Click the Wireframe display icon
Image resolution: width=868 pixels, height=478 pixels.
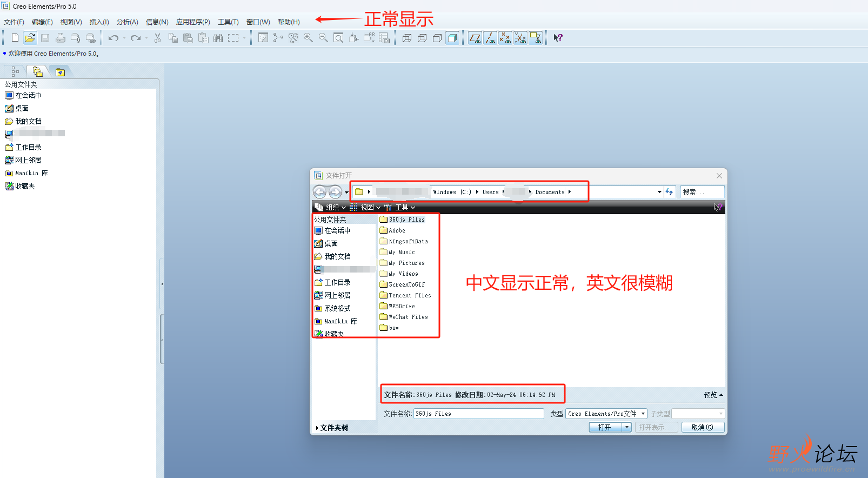(x=407, y=38)
